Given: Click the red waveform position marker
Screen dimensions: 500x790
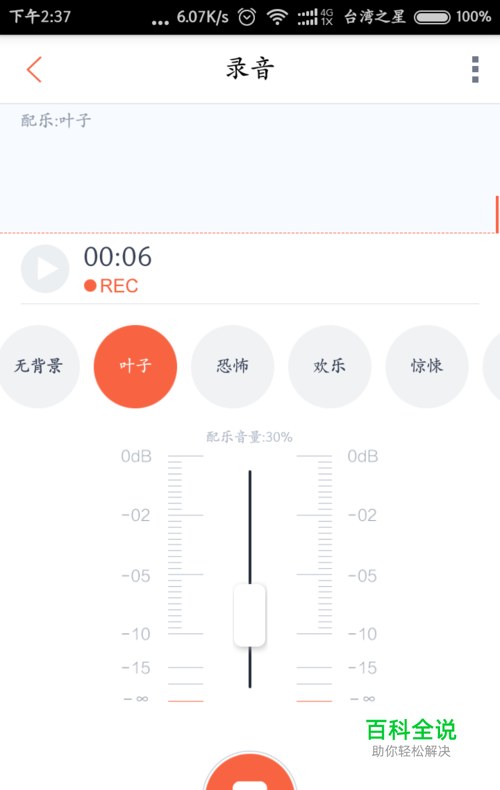Looking at the screenshot, I should 497,214.
